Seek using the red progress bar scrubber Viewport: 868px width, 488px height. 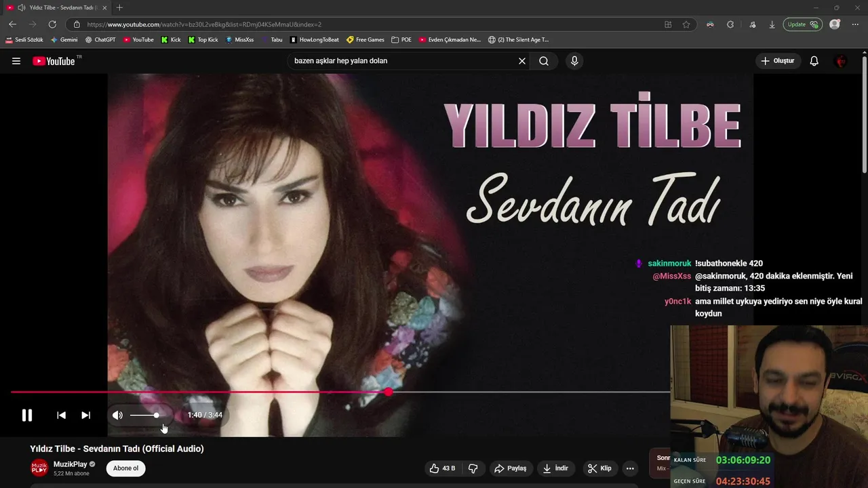coord(388,392)
